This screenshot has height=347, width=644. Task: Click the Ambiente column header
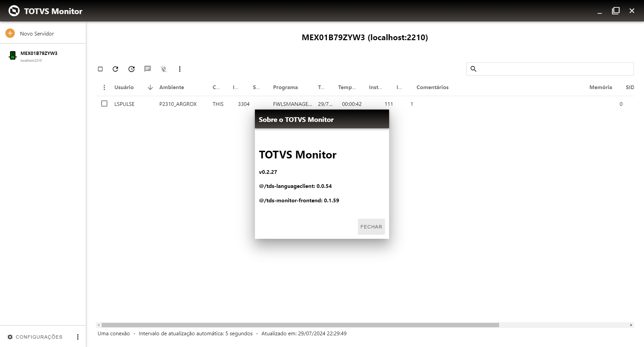click(171, 87)
